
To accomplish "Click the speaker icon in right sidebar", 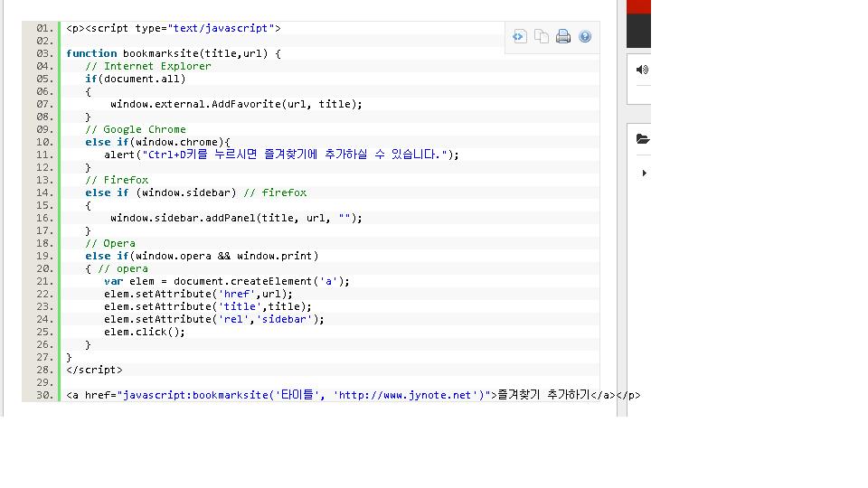I will pyautogui.click(x=642, y=70).
